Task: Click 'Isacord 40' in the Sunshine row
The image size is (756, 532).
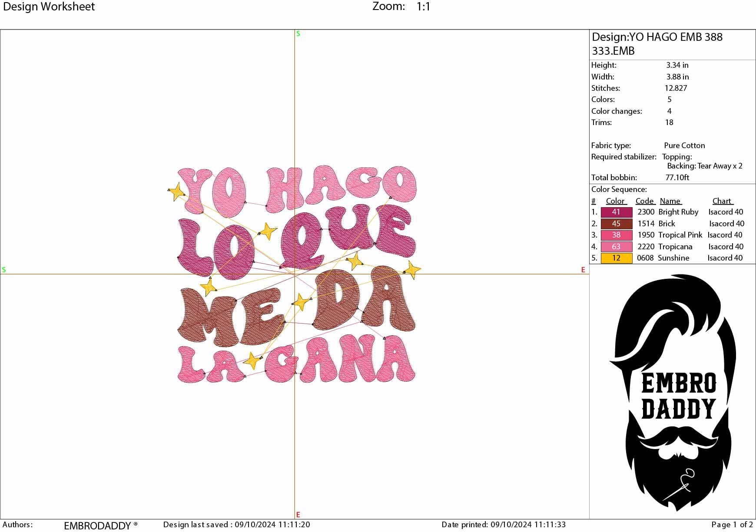Action: [725, 258]
